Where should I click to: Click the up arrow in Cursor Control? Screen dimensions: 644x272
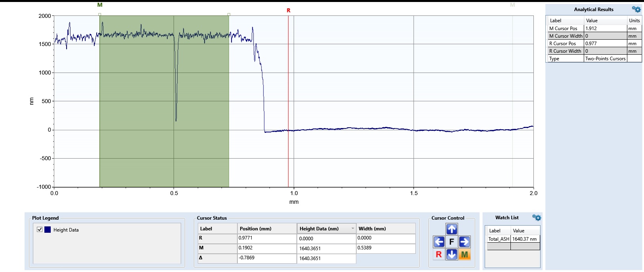[x=451, y=229]
